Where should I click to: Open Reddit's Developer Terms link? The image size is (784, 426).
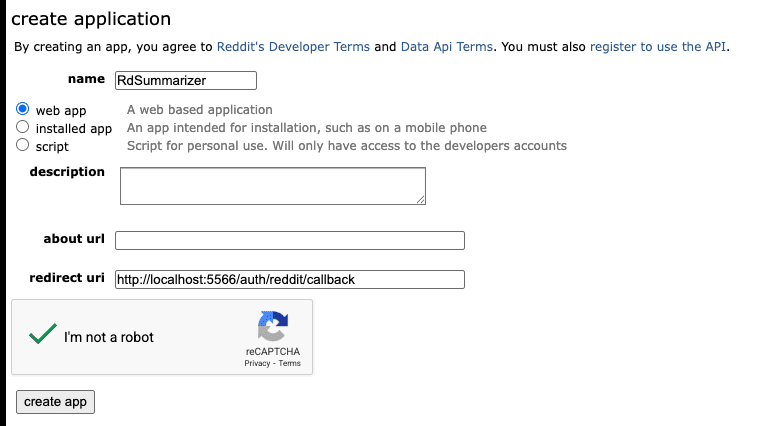(x=293, y=46)
